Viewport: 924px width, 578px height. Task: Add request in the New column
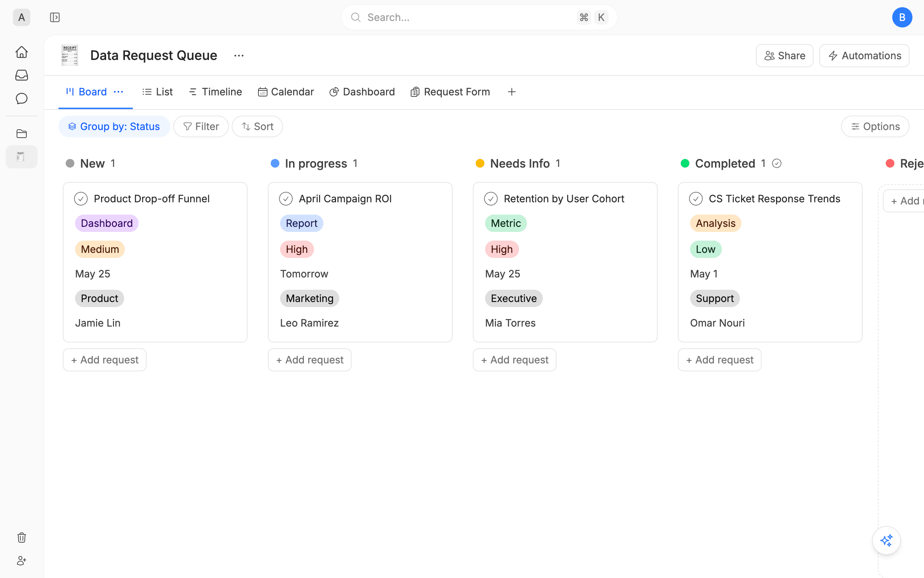(105, 360)
